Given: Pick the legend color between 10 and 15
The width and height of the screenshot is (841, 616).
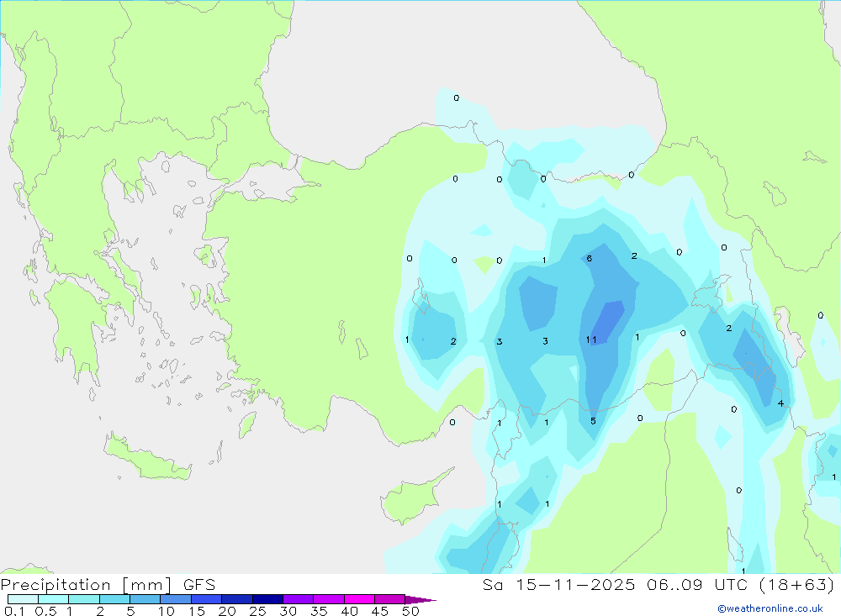Looking at the screenshot, I should 176,599.
